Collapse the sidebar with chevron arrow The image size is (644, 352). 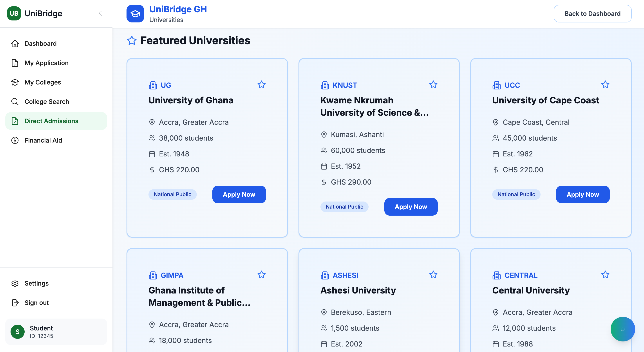pyautogui.click(x=100, y=13)
